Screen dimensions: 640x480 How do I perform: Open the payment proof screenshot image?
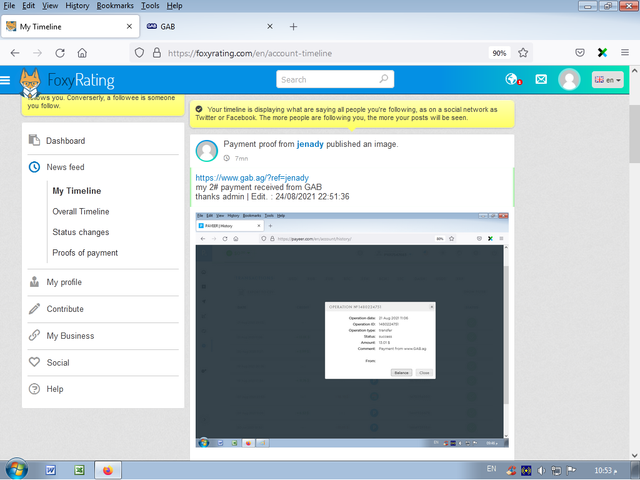click(352, 330)
